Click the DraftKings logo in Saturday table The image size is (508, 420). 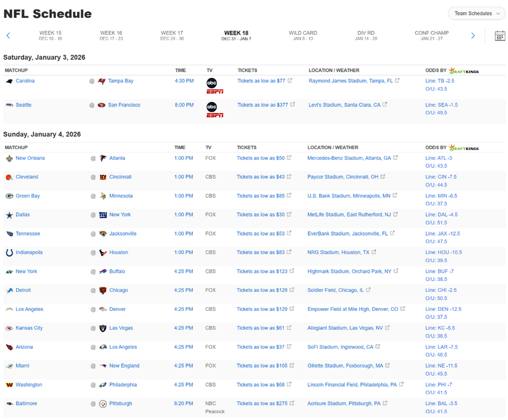tap(464, 71)
